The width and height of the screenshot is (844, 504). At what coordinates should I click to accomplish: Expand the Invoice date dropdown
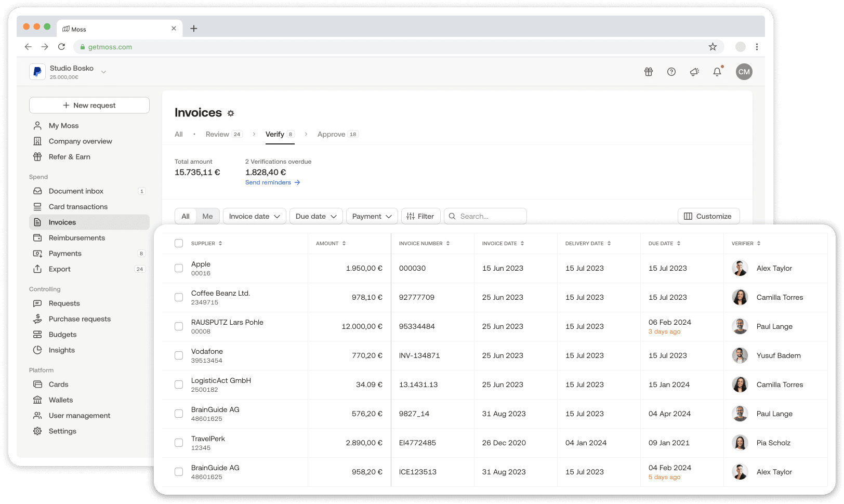(x=255, y=216)
